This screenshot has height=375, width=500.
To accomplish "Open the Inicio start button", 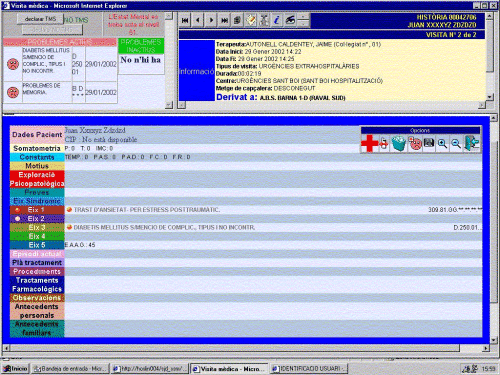I will click(15, 368).
